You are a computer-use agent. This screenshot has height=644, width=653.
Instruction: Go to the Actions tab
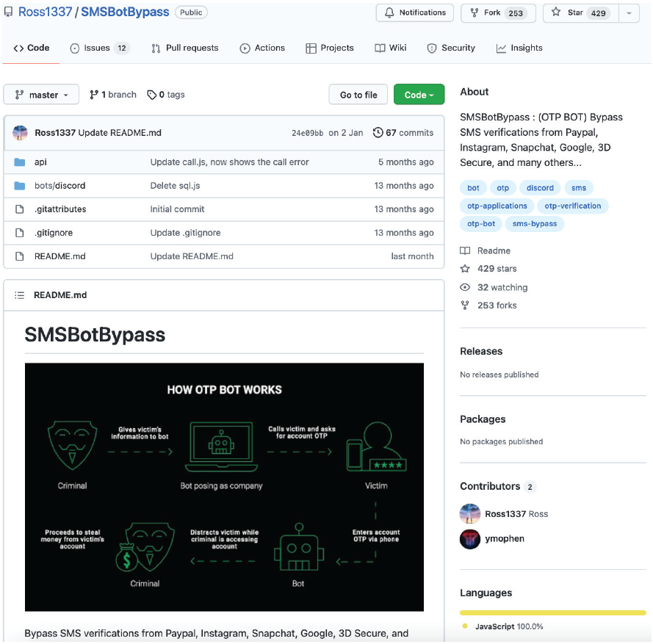tap(262, 48)
